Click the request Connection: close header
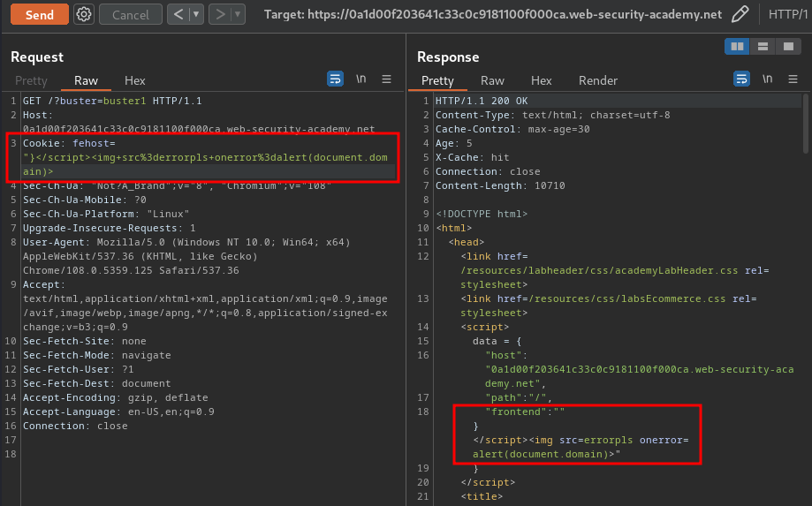 pos(75,426)
